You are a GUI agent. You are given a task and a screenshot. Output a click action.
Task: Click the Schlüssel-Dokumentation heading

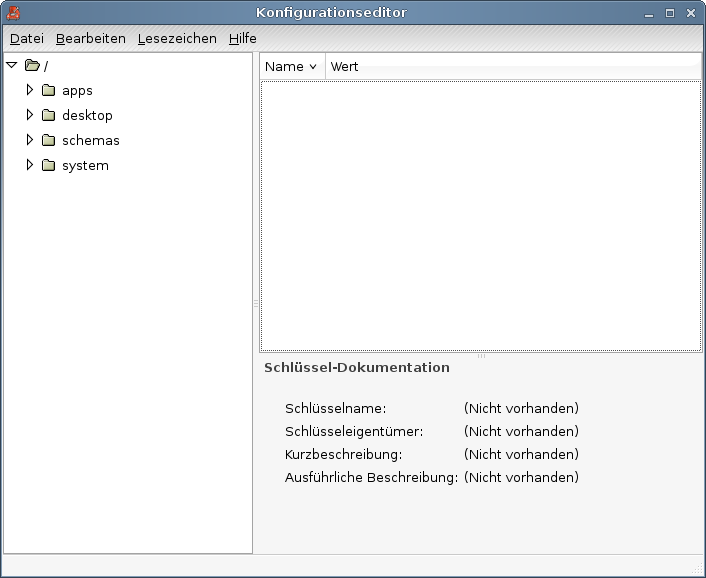[x=357, y=368]
